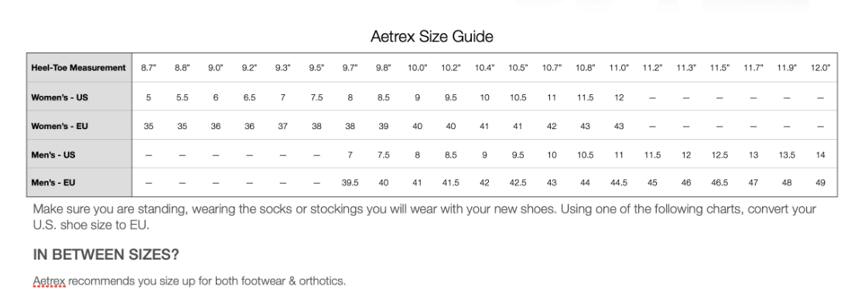Select Men's US size 14 cell
The height and width of the screenshot is (299, 868).
820,155
